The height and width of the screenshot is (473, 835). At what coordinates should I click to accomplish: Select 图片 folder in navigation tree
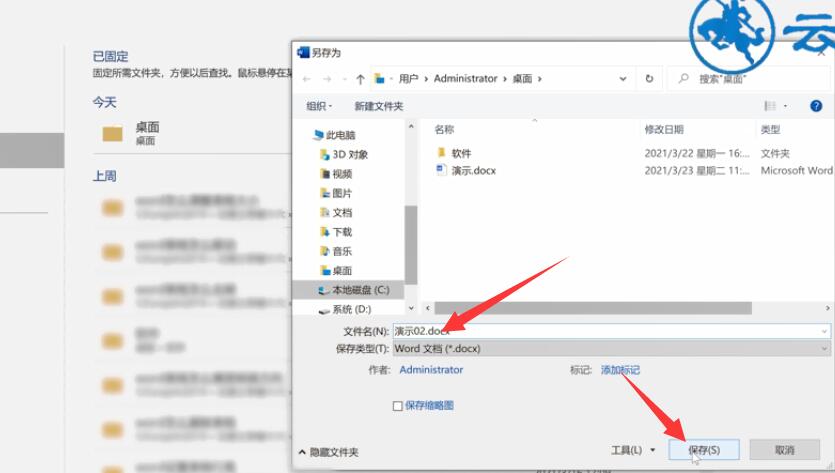(336, 193)
